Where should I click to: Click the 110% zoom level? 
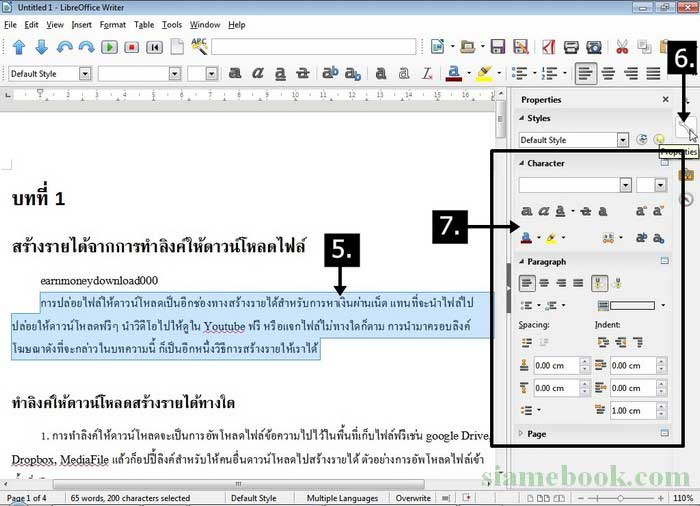[x=683, y=498]
